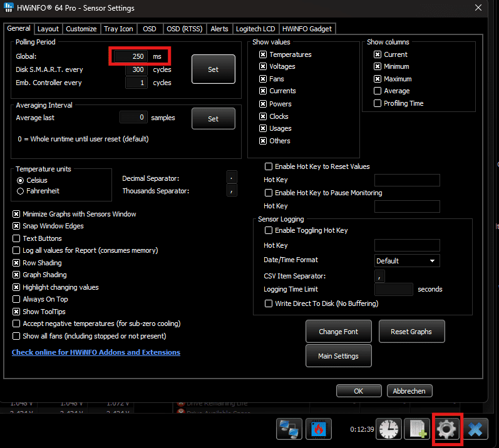Toggle the Maximum column checkbox

pos(378,79)
